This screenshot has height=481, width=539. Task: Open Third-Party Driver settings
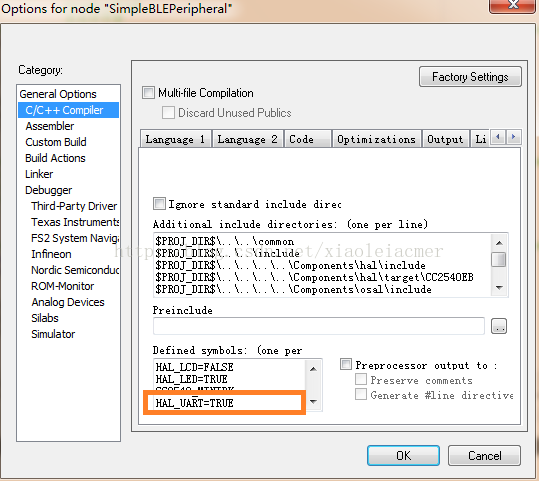(74, 206)
